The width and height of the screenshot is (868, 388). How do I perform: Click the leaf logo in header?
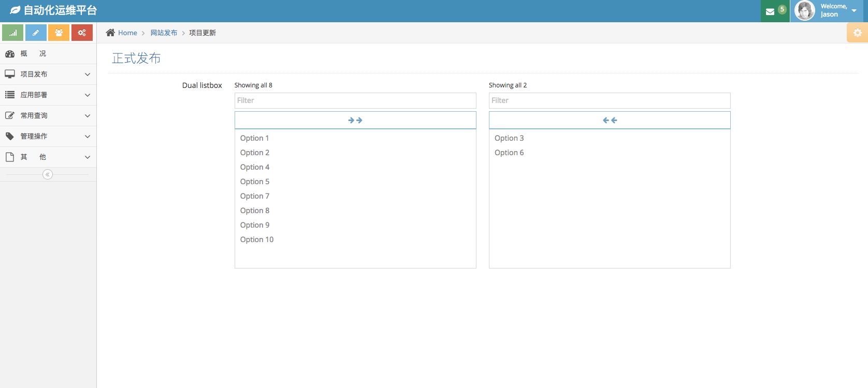click(15, 10)
